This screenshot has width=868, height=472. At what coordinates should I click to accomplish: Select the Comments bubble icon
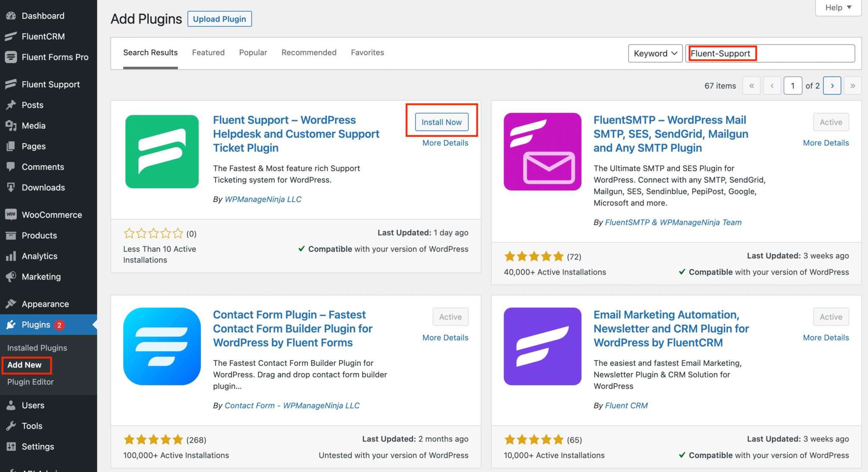tap(11, 167)
